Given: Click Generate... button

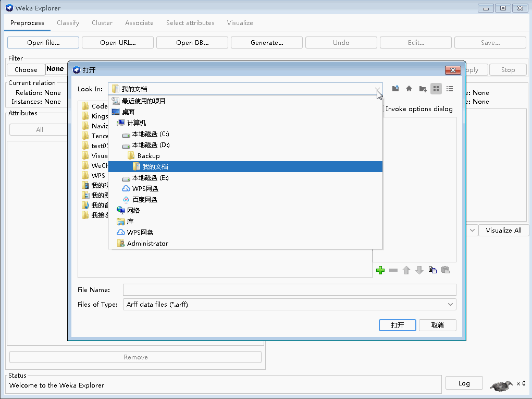Looking at the screenshot, I should (x=267, y=42).
